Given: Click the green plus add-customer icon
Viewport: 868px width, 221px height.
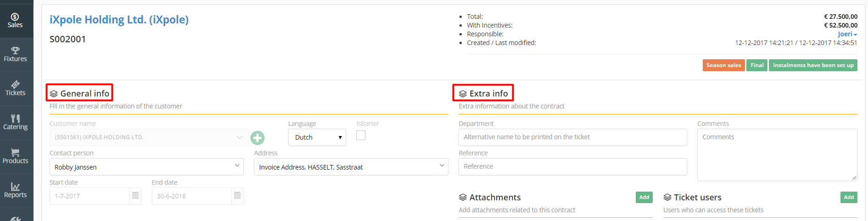Looking at the screenshot, I should 258,137.
